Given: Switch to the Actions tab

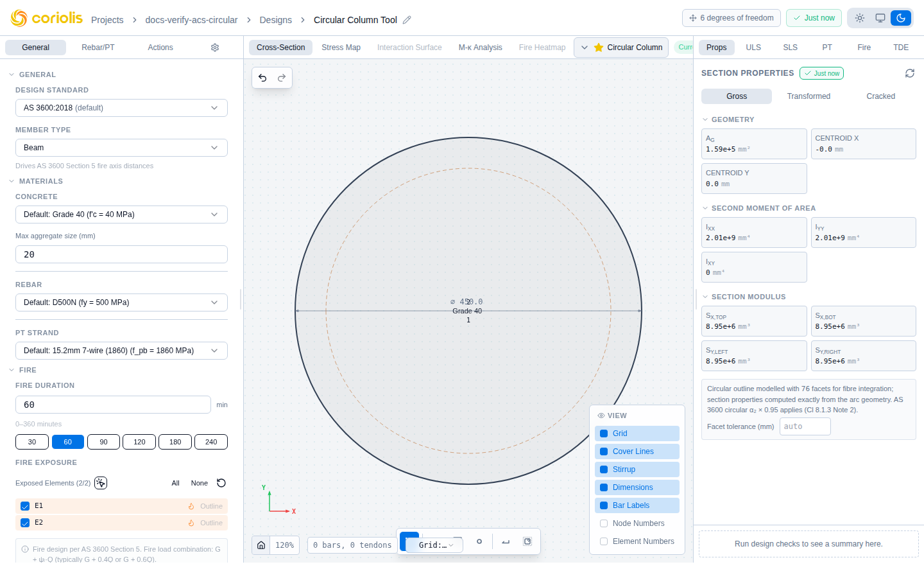Looking at the screenshot, I should (160, 48).
